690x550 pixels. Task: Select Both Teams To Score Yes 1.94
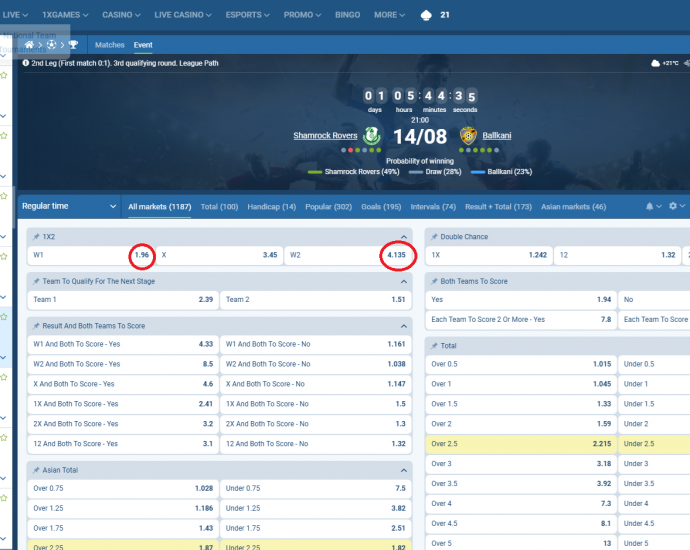click(521, 300)
